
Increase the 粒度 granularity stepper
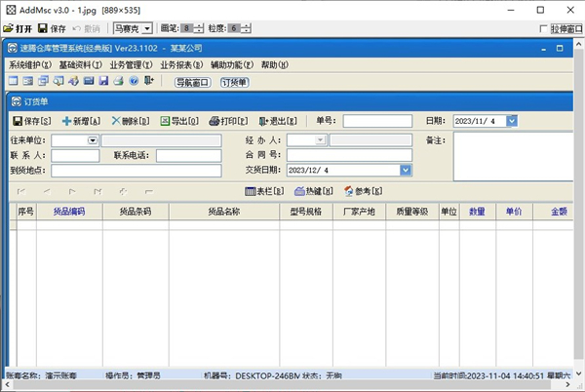tap(247, 25)
